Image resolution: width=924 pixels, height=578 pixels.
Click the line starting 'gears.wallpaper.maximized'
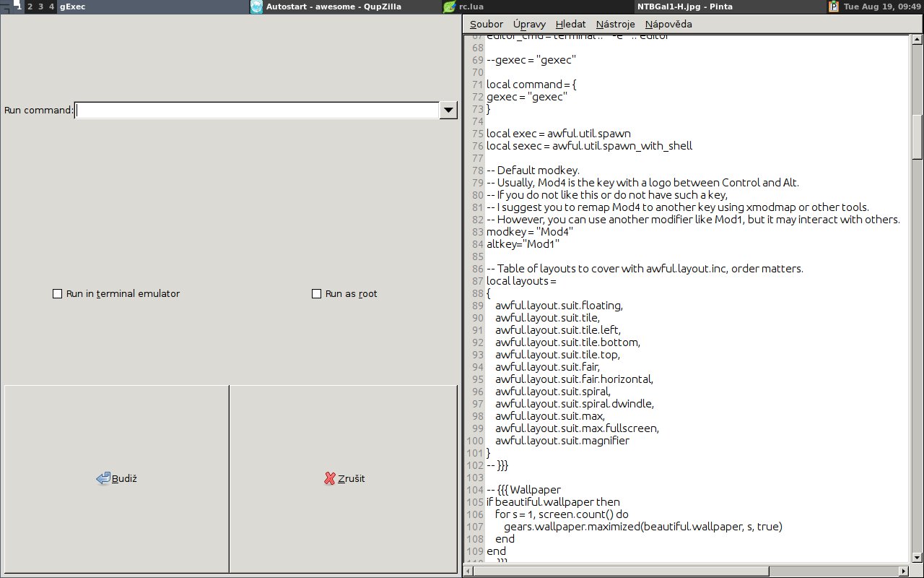tap(643, 527)
